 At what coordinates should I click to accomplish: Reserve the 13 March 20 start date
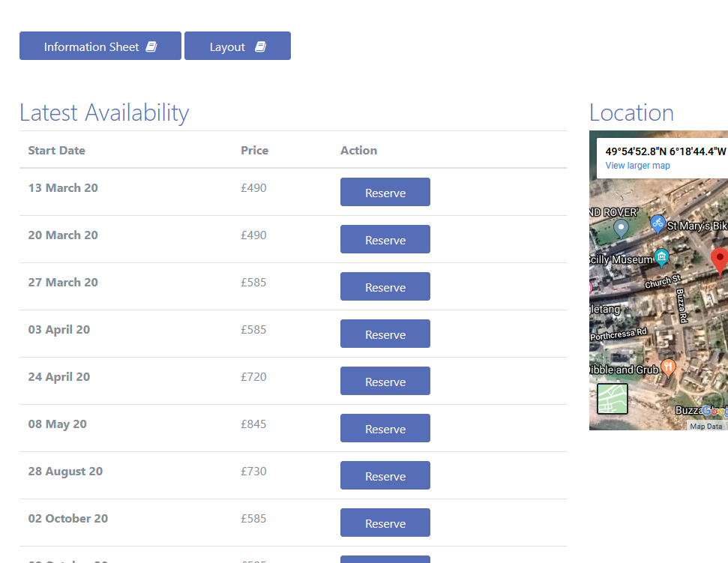click(385, 193)
